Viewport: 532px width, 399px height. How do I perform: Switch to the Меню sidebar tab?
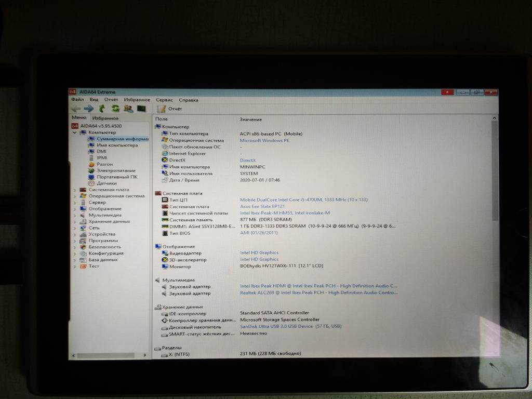(x=79, y=117)
